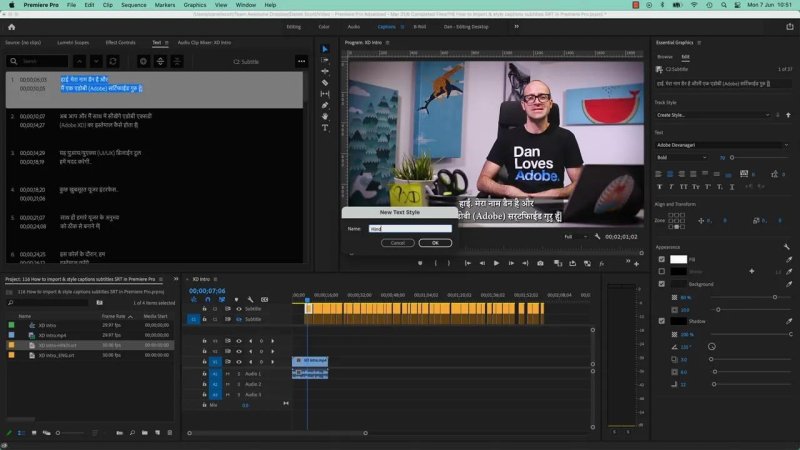This screenshot has height=450, width=800.
Task: Toggle visibility eye of top Subtitle track
Action: click(x=238, y=309)
